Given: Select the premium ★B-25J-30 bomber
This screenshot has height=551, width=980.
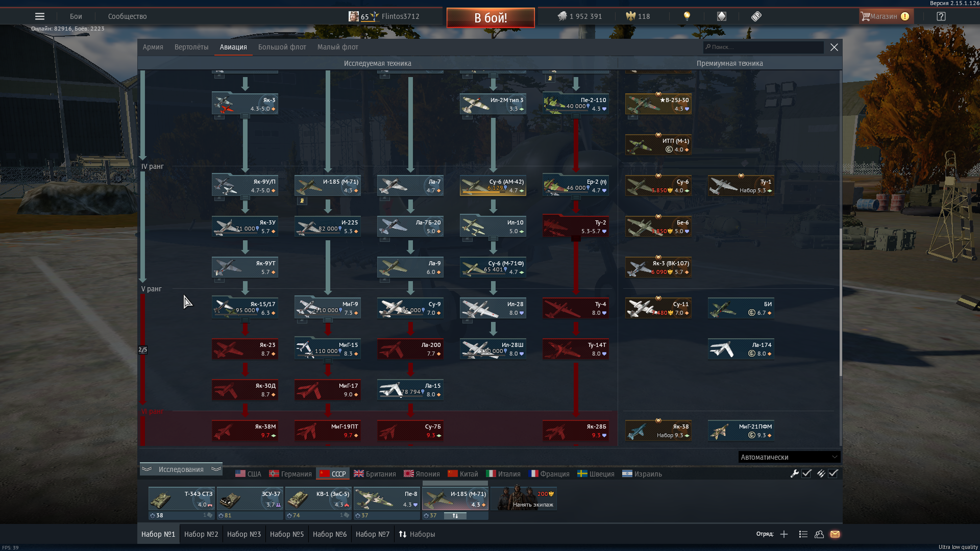Looking at the screenshot, I should click(658, 104).
